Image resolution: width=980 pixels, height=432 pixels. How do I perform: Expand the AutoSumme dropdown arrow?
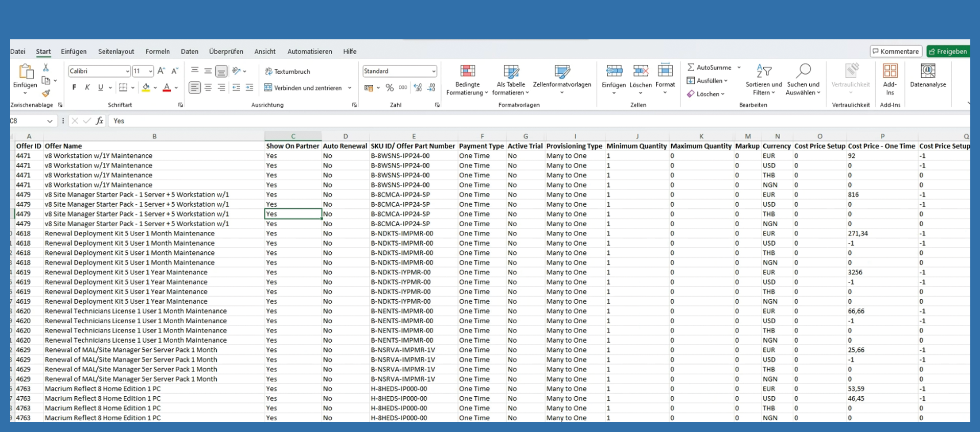[x=739, y=67]
